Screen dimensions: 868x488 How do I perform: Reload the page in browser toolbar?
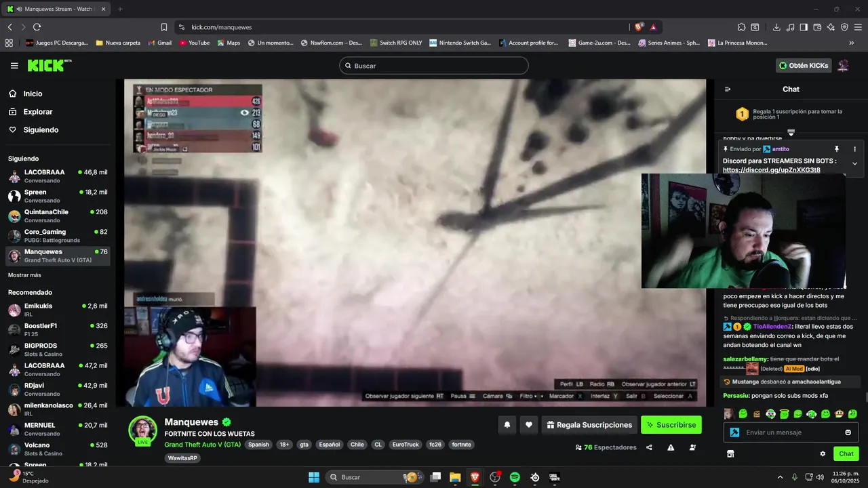tap(37, 27)
